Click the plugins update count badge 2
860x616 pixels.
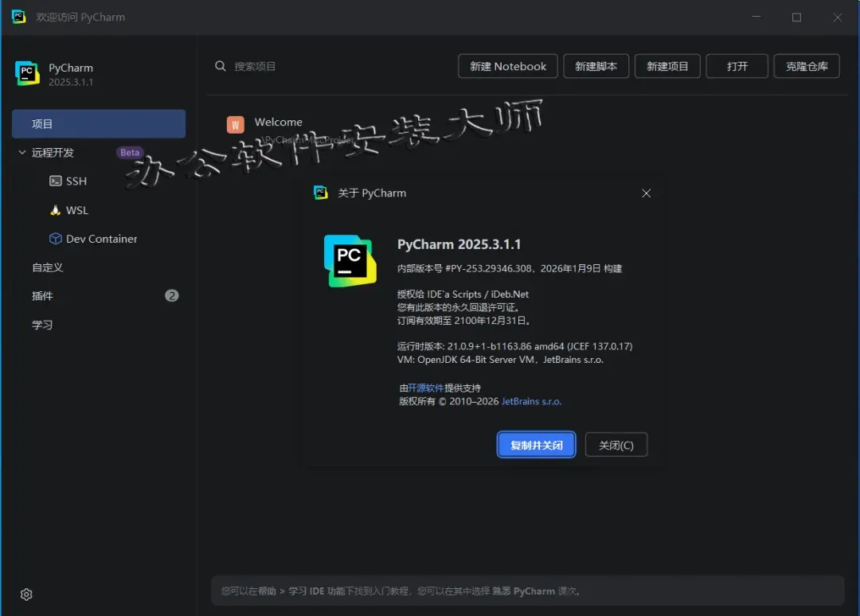pyautogui.click(x=172, y=296)
